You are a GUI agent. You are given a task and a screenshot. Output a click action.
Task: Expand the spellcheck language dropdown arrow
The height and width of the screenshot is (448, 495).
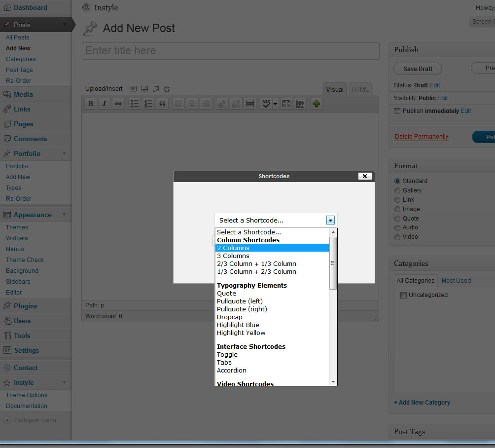click(x=275, y=104)
